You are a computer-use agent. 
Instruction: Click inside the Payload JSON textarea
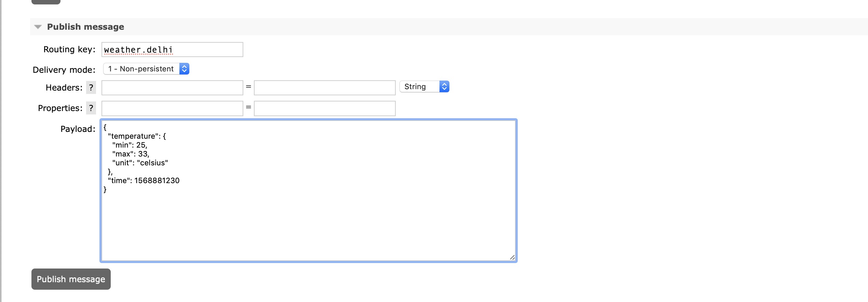(308, 219)
